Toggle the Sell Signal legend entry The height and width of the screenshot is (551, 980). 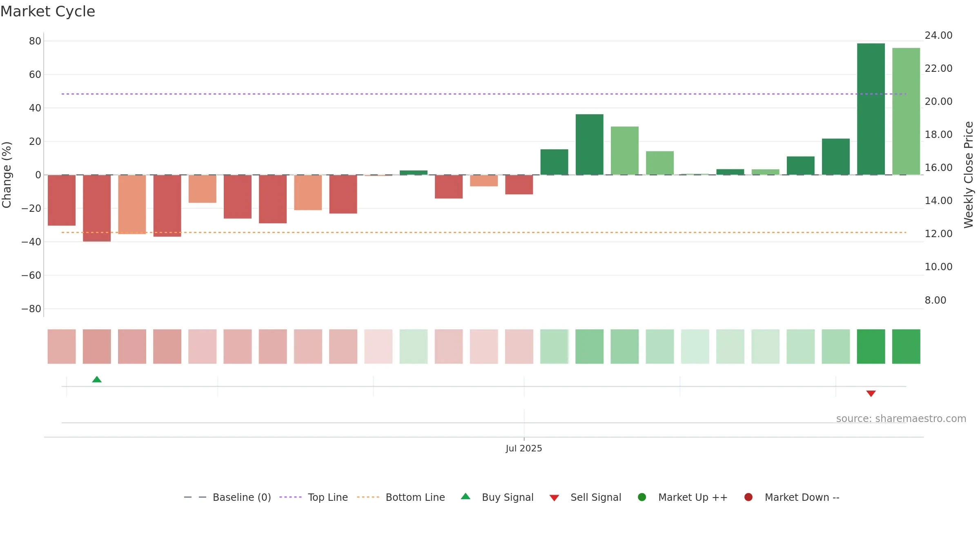pyautogui.click(x=585, y=497)
